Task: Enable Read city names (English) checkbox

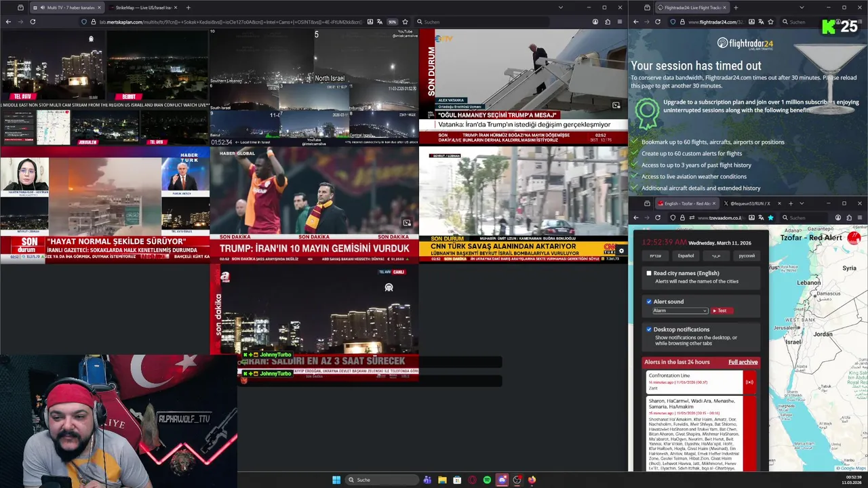Action: click(x=649, y=273)
